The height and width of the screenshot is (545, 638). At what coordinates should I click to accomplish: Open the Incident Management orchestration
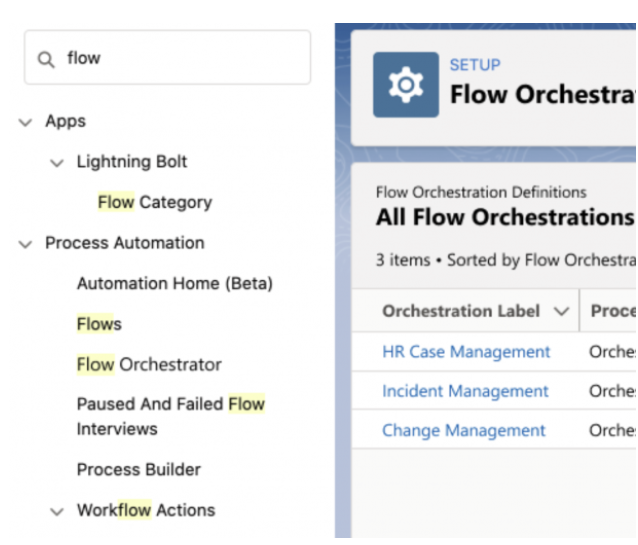[x=465, y=391]
